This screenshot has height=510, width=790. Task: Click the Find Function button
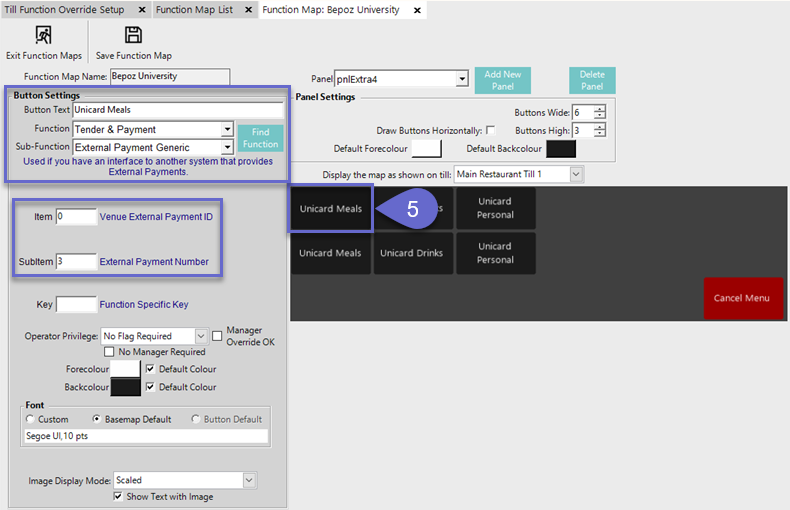[x=260, y=138]
